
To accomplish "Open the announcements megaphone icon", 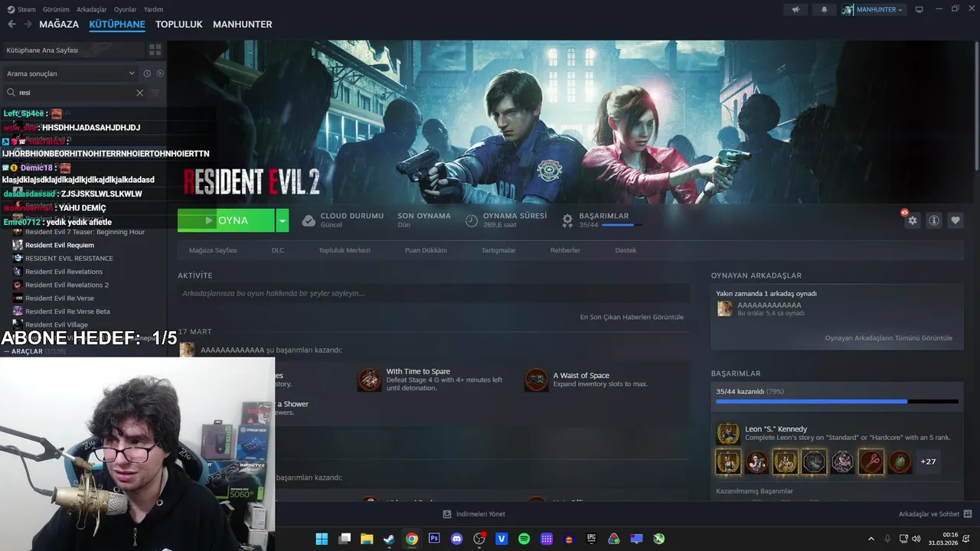I will pyautogui.click(x=796, y=9).
